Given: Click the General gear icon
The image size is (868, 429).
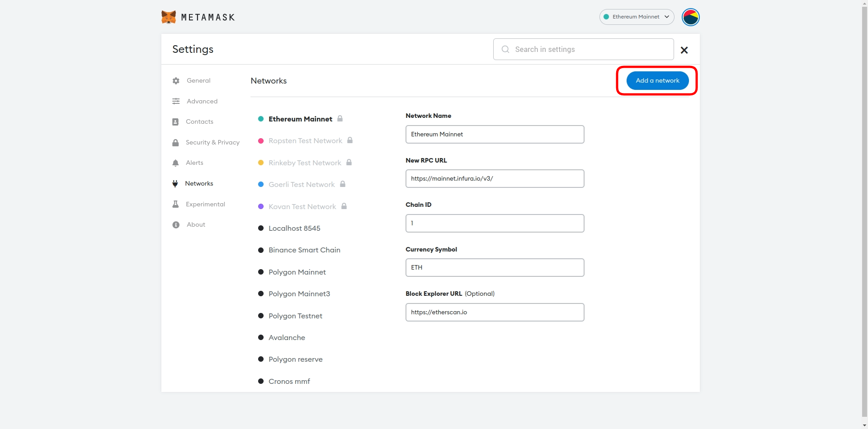Looking at the screenshot, I should [x=176, y=81].
